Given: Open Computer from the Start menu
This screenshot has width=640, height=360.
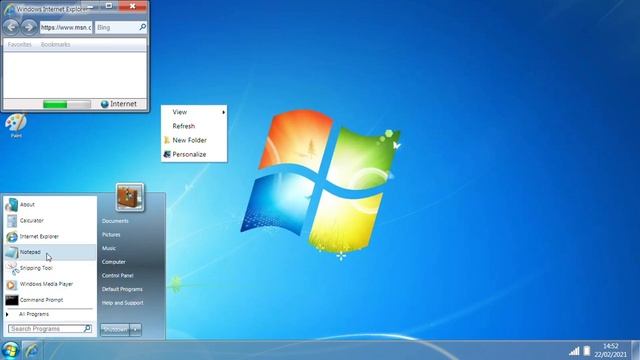Looking at the screenshot, I should coord(113,262).
